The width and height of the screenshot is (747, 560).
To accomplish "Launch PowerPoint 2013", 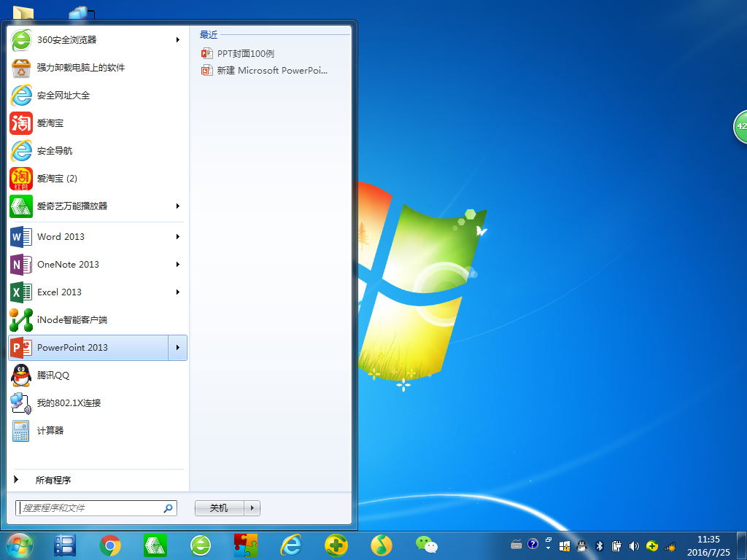I will pos(88,348).
